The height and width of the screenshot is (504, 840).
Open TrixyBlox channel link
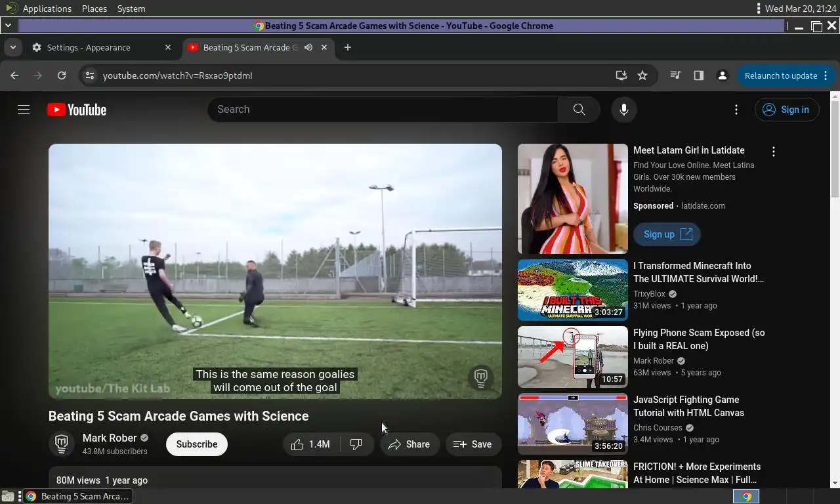coord(649,294)
